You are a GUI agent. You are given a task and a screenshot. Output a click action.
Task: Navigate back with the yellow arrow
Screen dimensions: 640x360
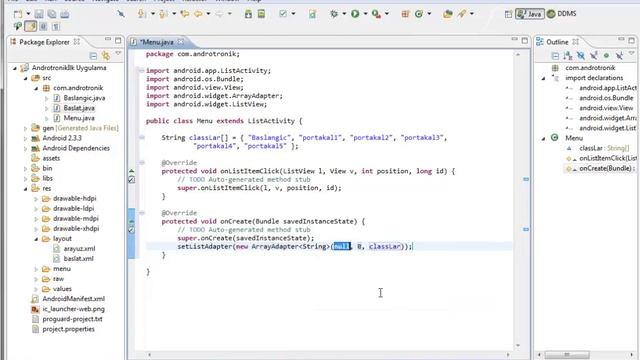(x=198, y=14)
